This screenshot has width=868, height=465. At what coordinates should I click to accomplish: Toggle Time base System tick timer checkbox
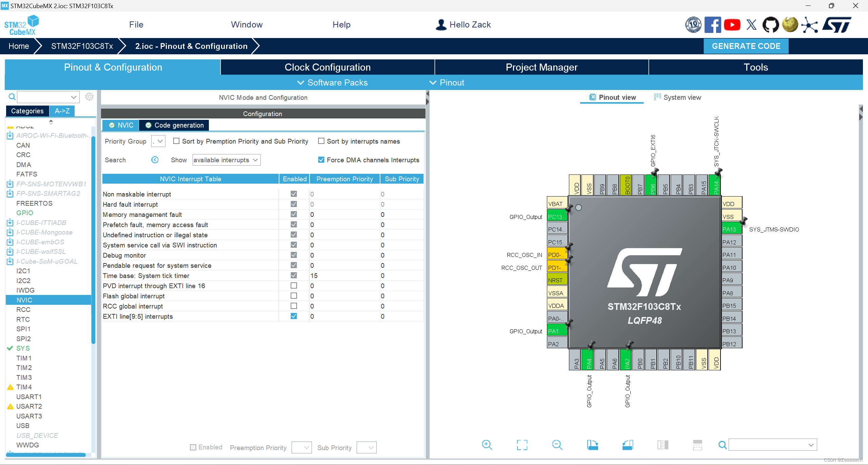point(294,275)
